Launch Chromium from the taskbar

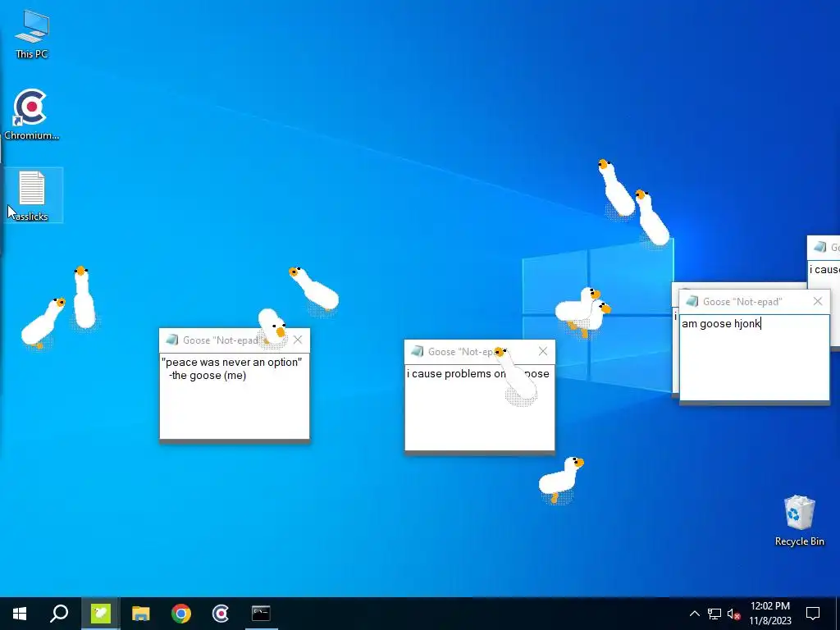pyautogui.click(x=221, y=614)
